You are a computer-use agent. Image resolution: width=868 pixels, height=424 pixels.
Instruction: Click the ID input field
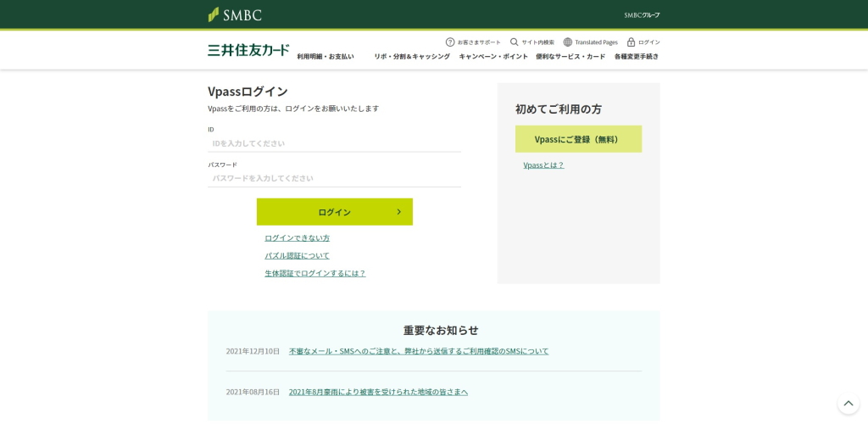click(334, 143)
